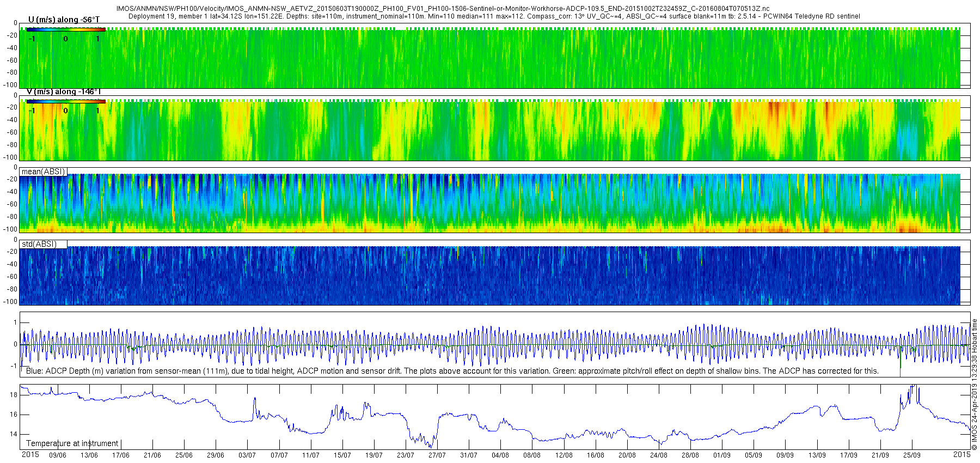Screen dimensions: 980x463
Task: Click the 31/07 date tick label
Action: 469,455
